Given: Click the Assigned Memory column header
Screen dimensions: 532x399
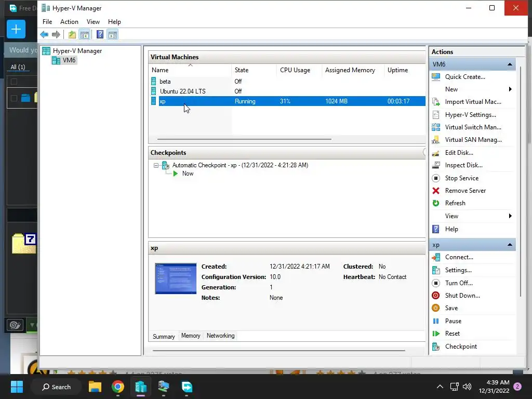Looking at the screenshot, I should pos(353,70).
